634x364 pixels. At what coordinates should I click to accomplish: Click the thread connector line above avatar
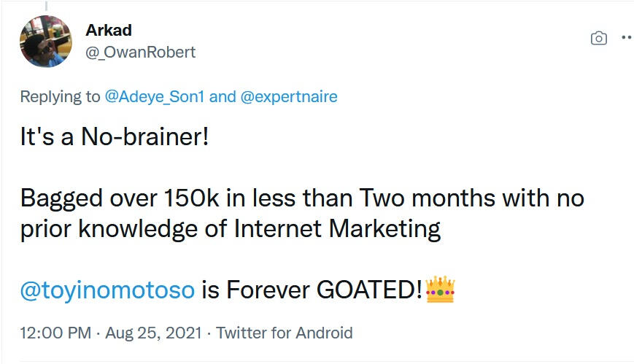click(x=46, y=6)
